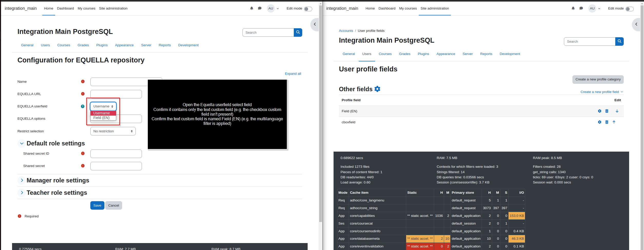Move cboxfield up

(614, 122)
